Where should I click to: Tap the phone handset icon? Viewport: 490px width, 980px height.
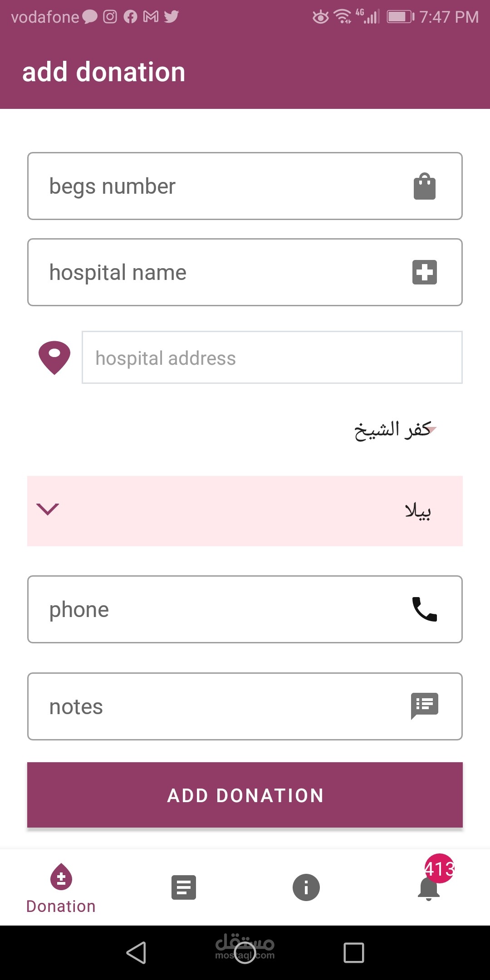point(424,609)
